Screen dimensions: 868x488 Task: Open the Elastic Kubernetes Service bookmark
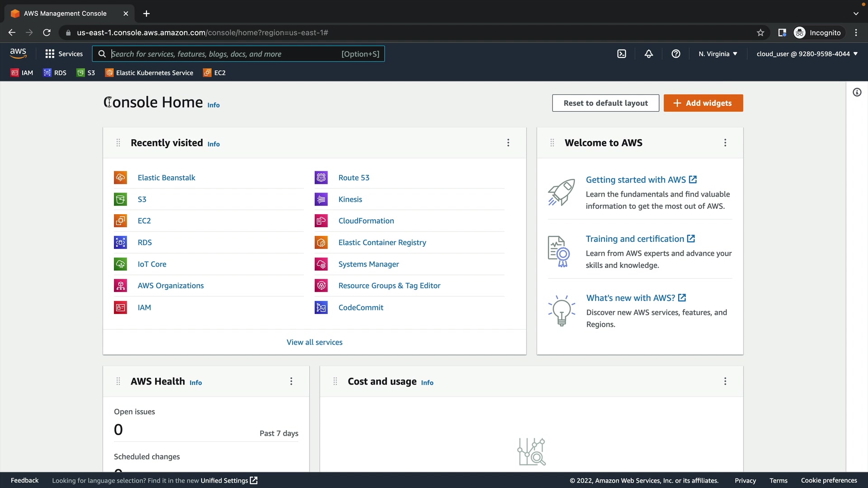[149, 73]
